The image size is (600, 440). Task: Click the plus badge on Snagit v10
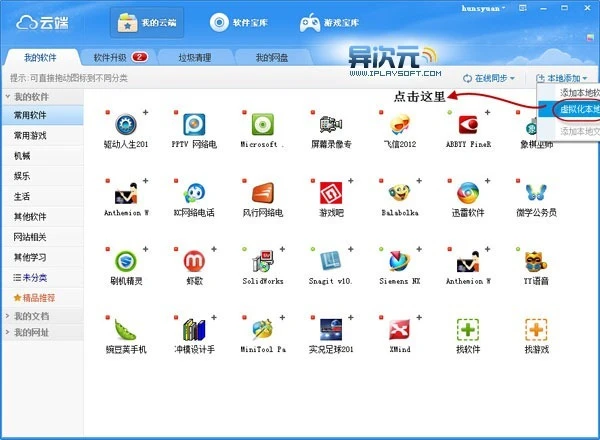pyautogui.click(x=351, y=249)
